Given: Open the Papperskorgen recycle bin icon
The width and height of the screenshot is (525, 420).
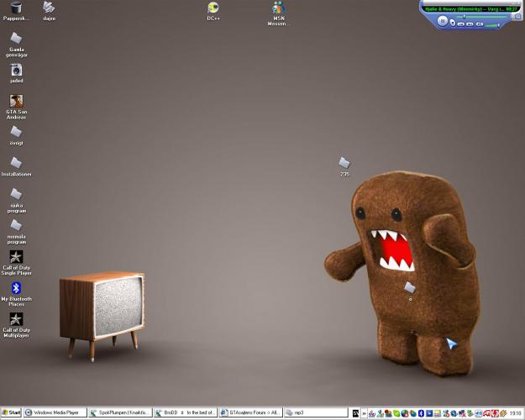Looking at the screenshot, I should coord(16,8).
